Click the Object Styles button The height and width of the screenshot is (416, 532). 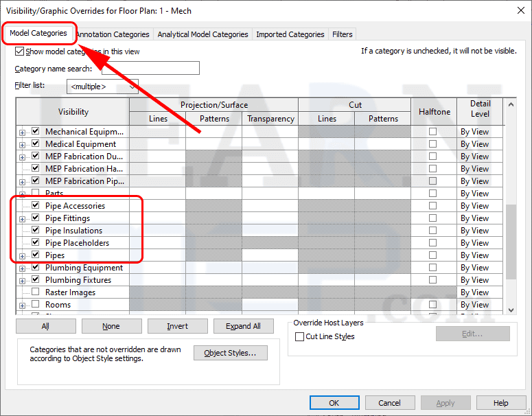click(230, 353)
